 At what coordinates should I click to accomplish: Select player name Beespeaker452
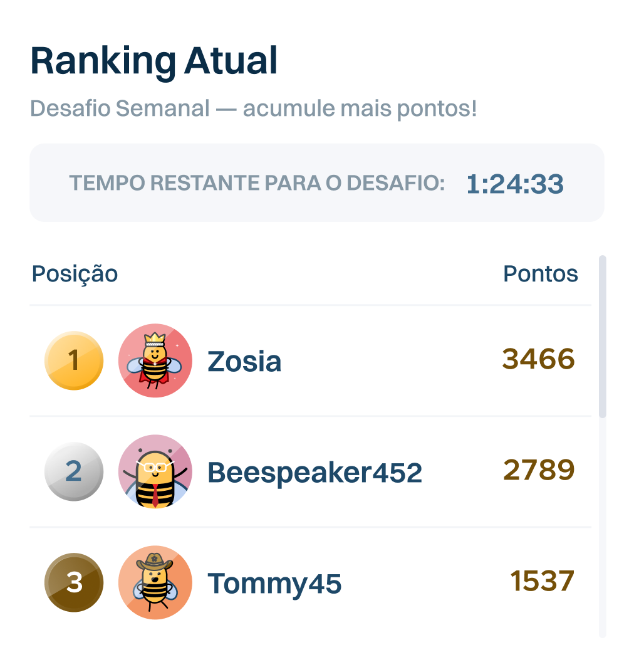pos(314,473)
